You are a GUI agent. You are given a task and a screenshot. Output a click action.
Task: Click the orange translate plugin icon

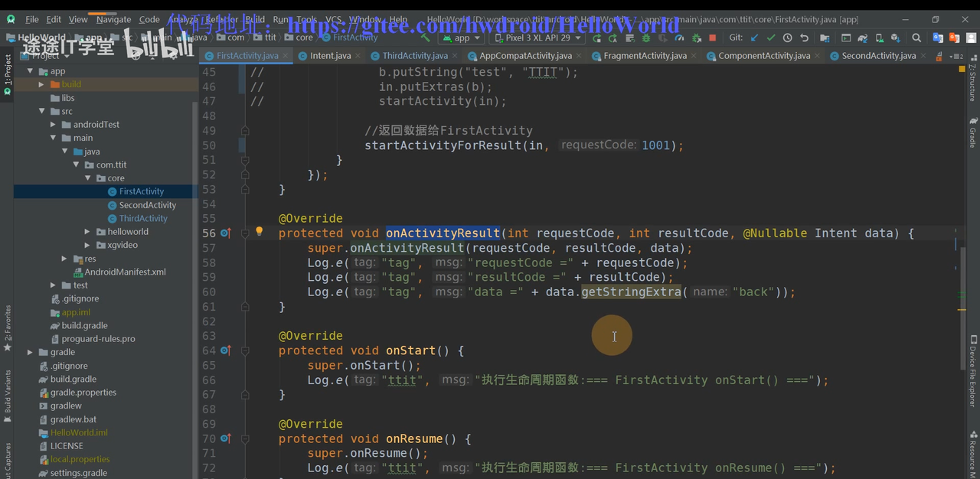tap(954, 37)
